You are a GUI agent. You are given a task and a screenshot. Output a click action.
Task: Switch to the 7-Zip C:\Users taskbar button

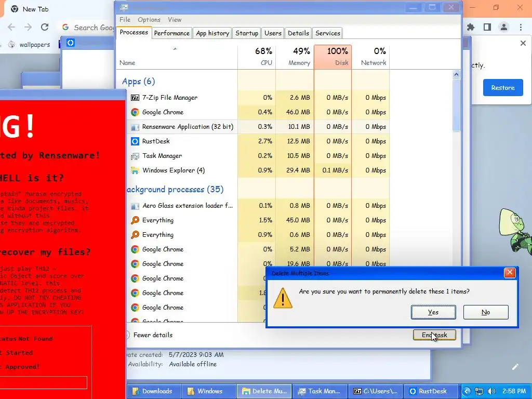point(375,391)
